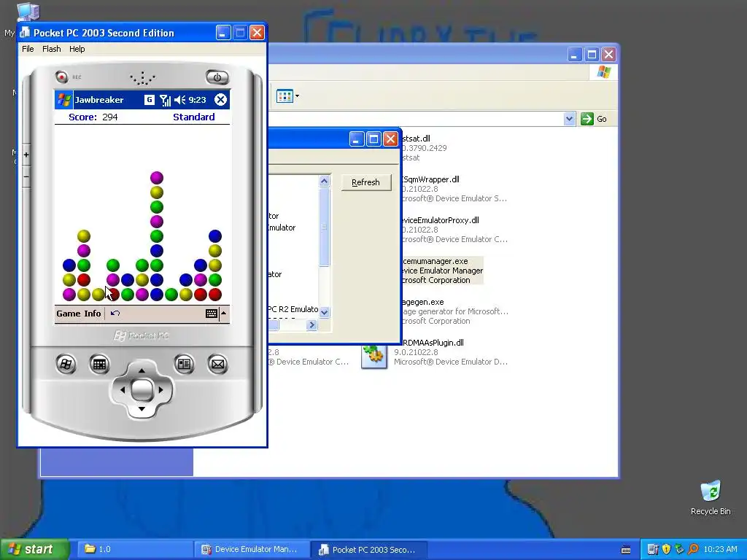Open the Windows Start menu
This screenshot has width=747, height=560.
coord(34,549)
